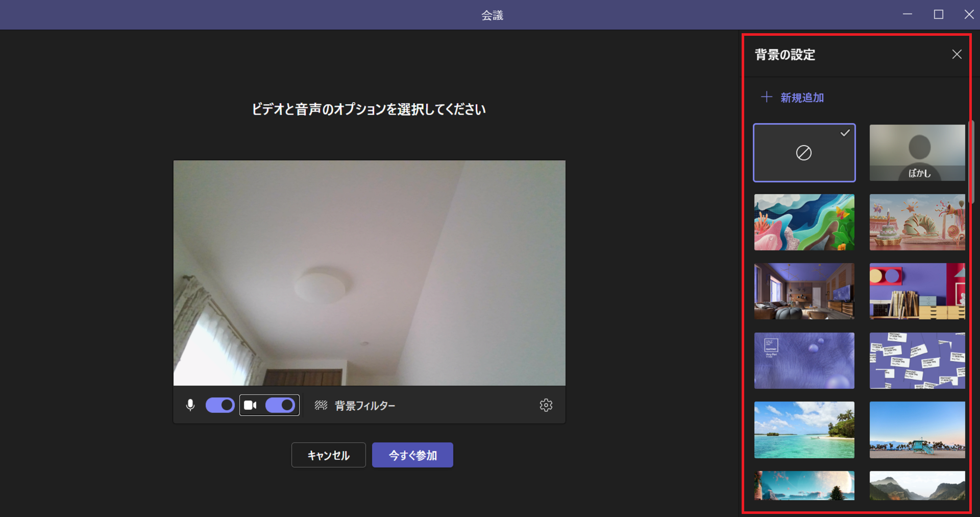Choose the colorful wavy abstract background

[x=804, y=222]
